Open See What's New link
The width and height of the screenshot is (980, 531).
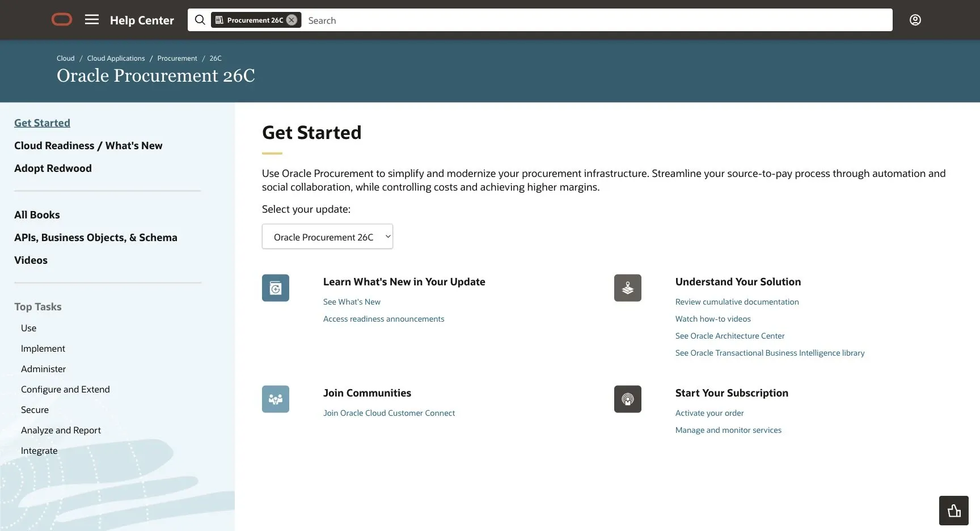click(352, 302)
